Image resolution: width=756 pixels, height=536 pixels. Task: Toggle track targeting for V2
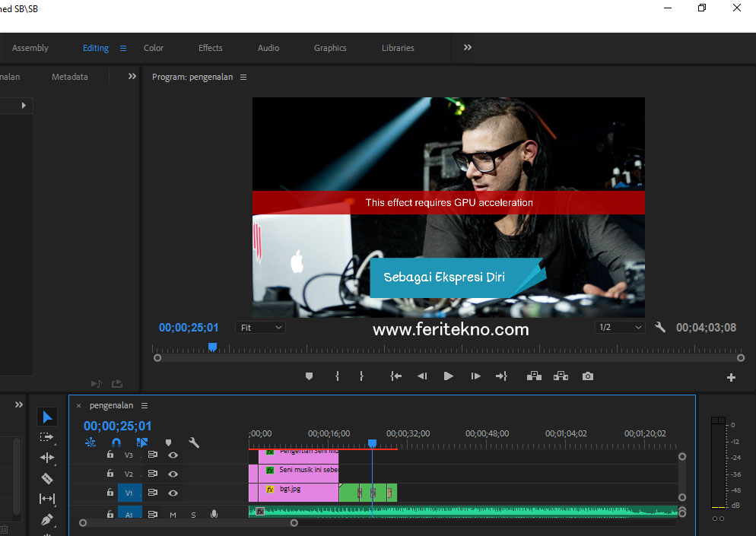point(129,474)
